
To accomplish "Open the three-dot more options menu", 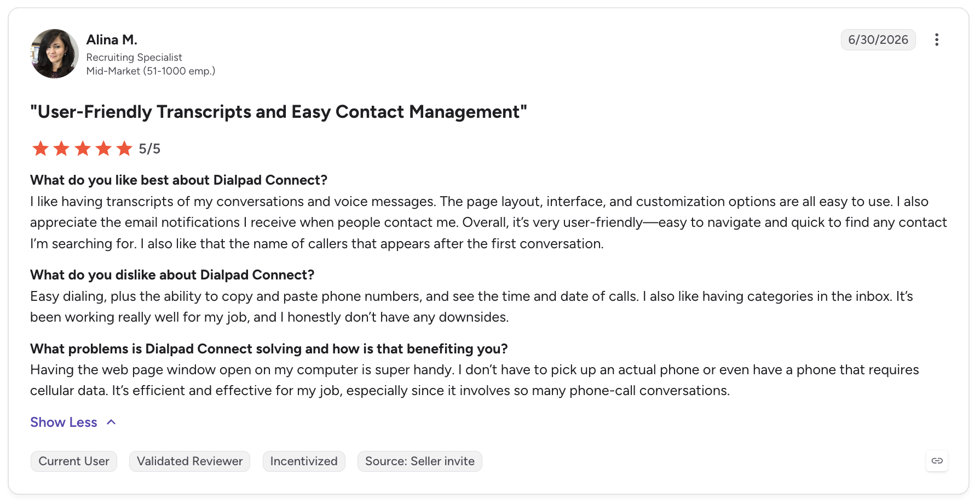I will [x=937, y=39].
